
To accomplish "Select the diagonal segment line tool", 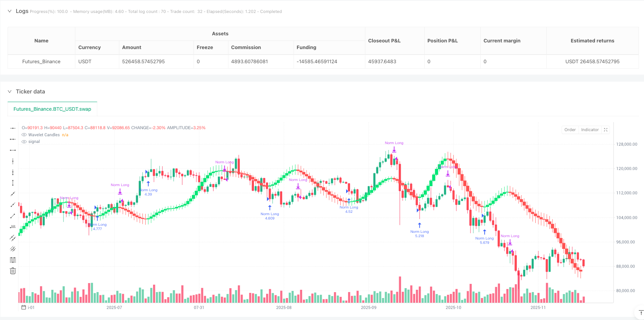I will pos(13,216).
